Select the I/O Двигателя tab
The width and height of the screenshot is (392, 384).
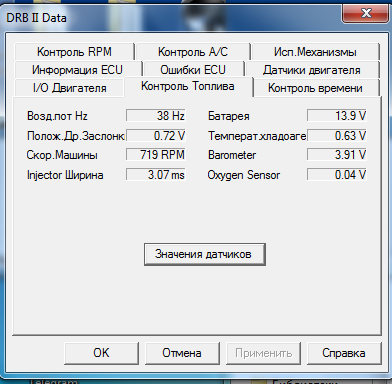(69, 88)
